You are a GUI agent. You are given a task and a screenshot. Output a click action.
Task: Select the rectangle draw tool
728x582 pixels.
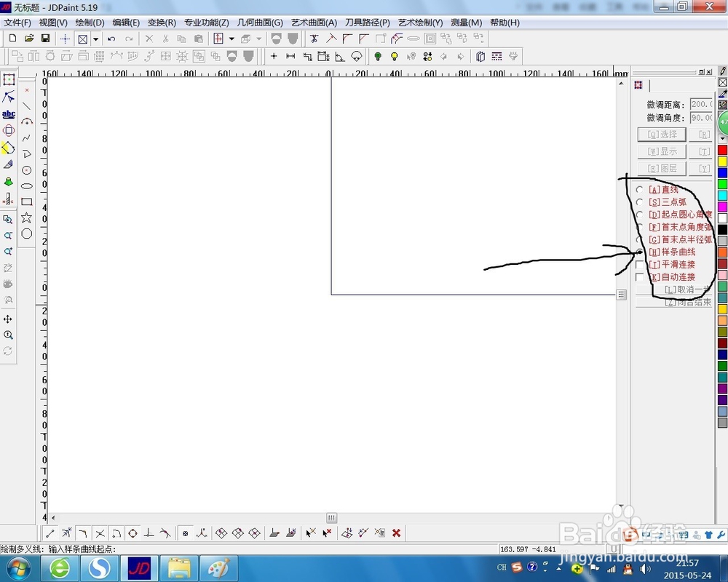26,202
